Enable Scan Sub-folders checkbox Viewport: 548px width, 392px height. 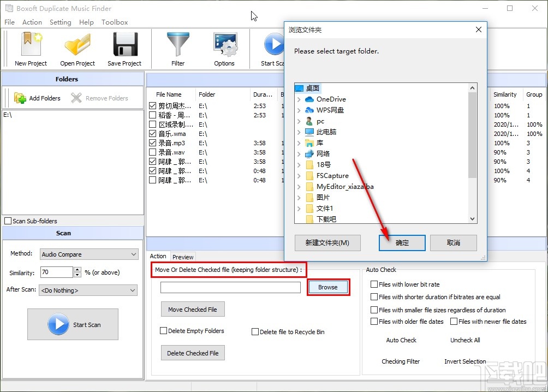[x=8, y=221]
